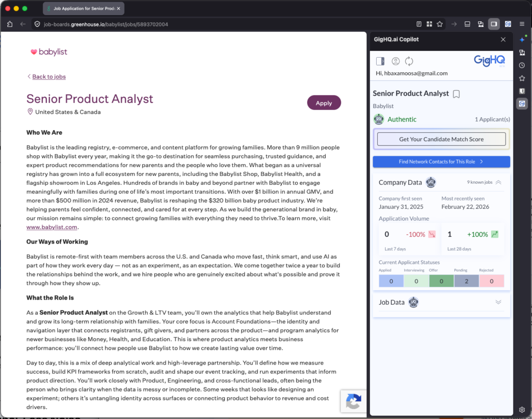Click the Authentic robot badge icon
Image resolution: width=532 pixels, height=419 pixels.
[379, 119]
